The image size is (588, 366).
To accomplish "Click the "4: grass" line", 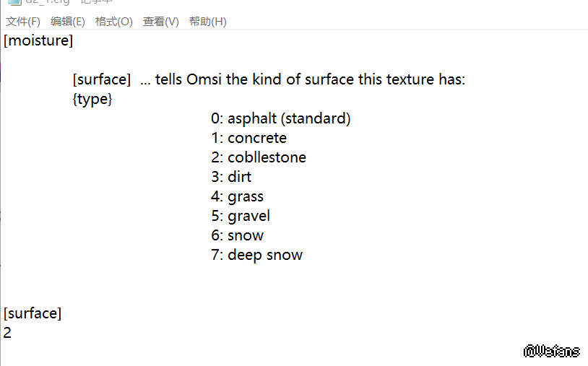I will [238, 196].
